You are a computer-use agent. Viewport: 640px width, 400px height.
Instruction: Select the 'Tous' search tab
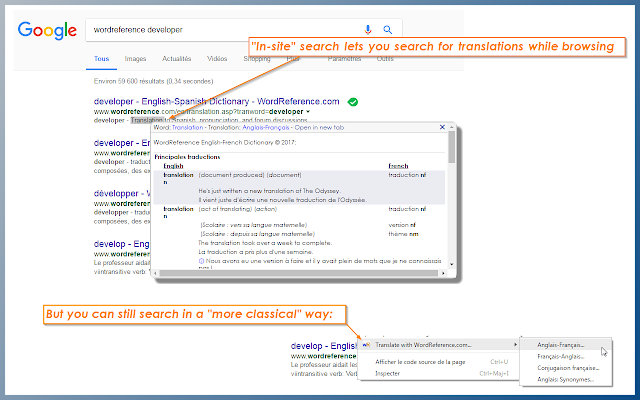point(101,59)
